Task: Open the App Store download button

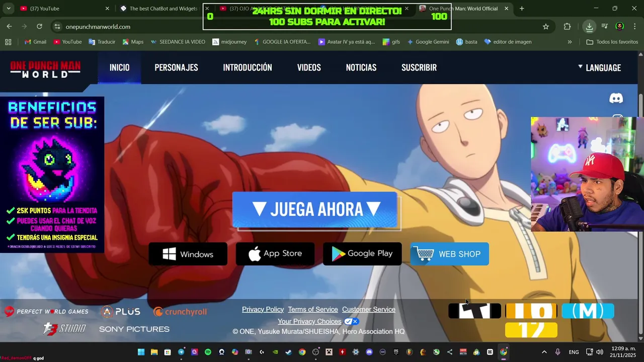Action: pyautogui.click(x=275, y=254)
